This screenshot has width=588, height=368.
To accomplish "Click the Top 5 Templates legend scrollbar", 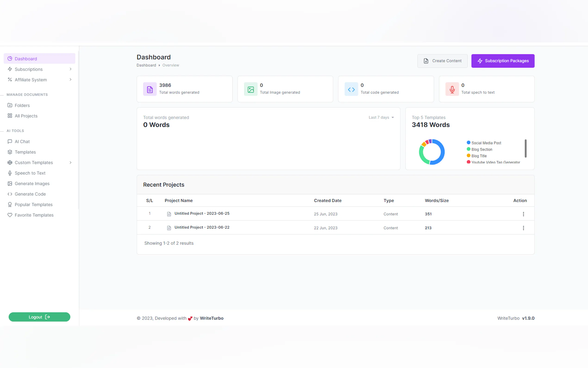I will [525, 148].
